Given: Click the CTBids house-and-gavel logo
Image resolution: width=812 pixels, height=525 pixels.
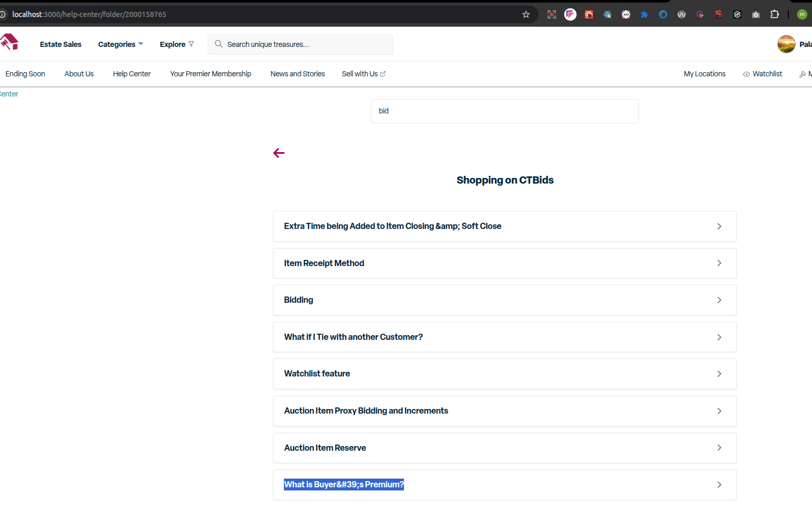Looking at the screenshot, I should pos(9,42).
